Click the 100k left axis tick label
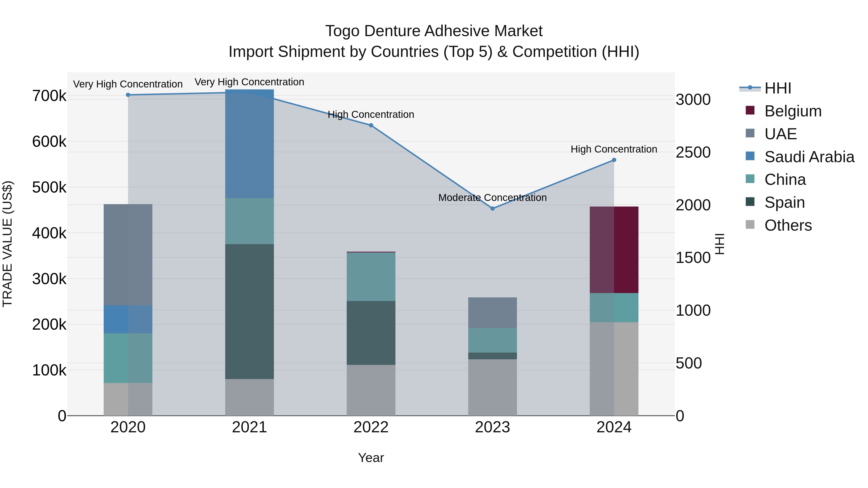Screen dimensions: 868x488 coord(49,370)
